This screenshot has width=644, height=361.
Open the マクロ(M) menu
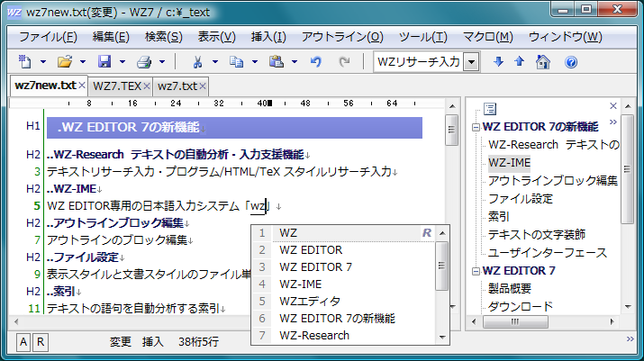coord(488,37)
